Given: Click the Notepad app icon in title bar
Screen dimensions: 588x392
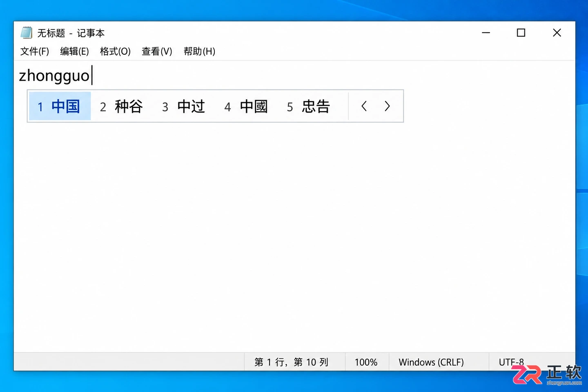Looking at the screenshot, I should click(27, 33).
